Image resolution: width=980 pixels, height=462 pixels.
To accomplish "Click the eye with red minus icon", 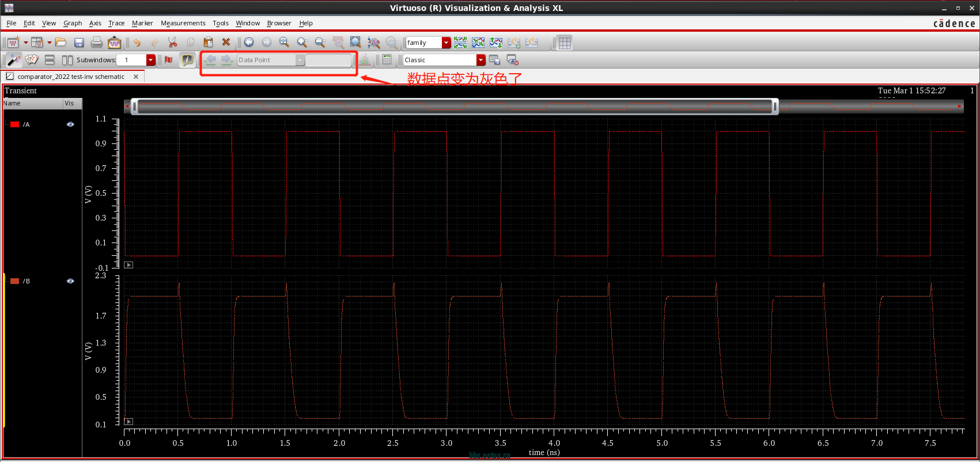I will pyautogui.click(x=513, y=60).
